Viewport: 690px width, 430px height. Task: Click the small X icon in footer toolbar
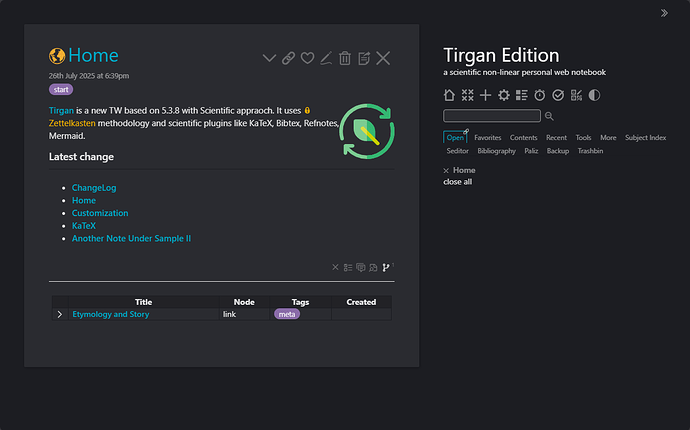point(335,267)
